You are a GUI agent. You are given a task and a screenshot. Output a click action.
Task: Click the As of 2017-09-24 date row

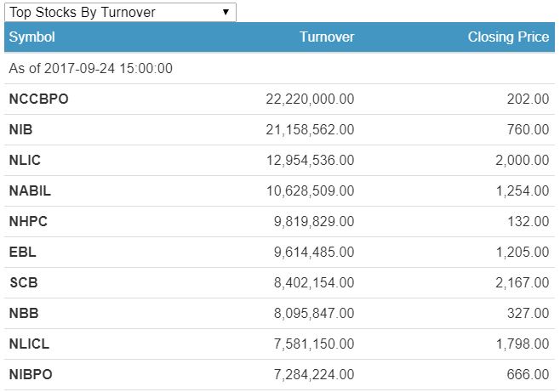(x=91, y=68)
